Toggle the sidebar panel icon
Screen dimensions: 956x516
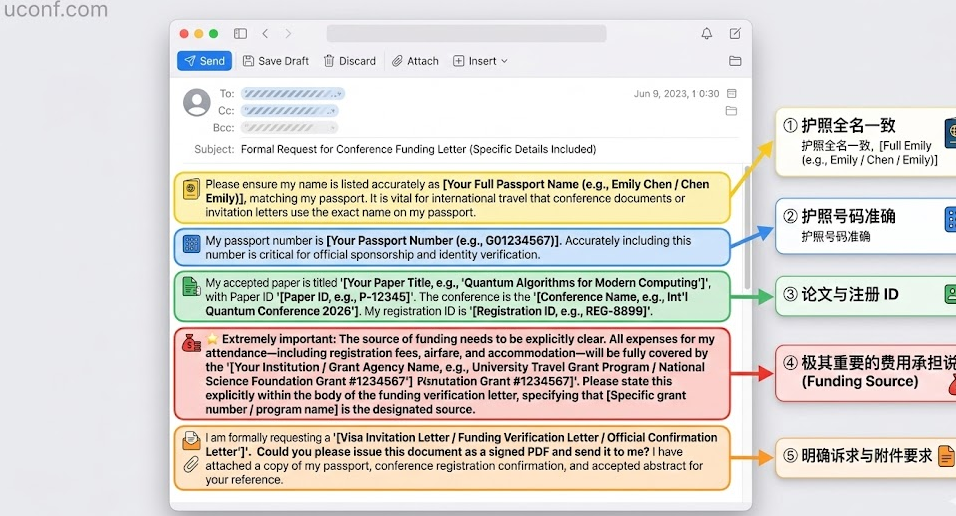tap(240, 34)
